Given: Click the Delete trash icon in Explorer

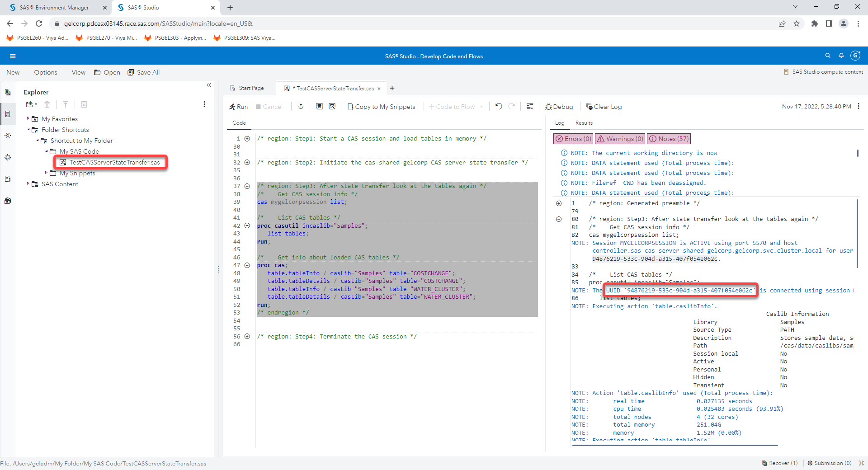Looking at the screenshot, I should pos(47,104).
